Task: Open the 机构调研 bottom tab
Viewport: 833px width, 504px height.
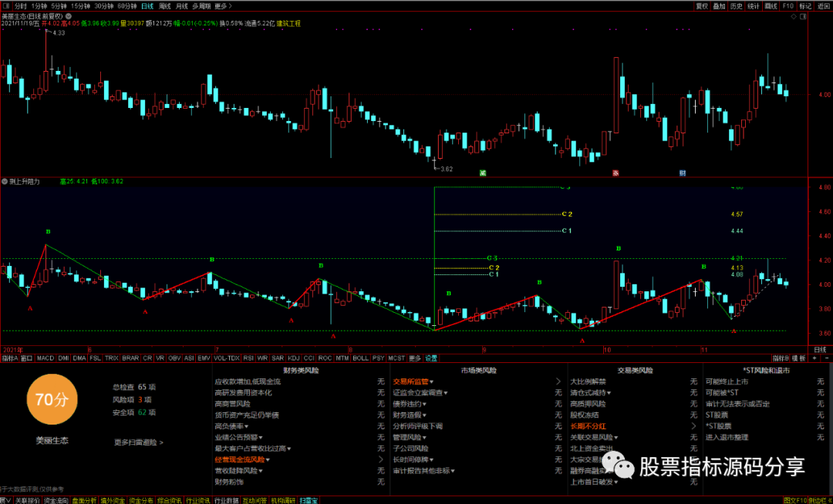Action: (282, 500)
